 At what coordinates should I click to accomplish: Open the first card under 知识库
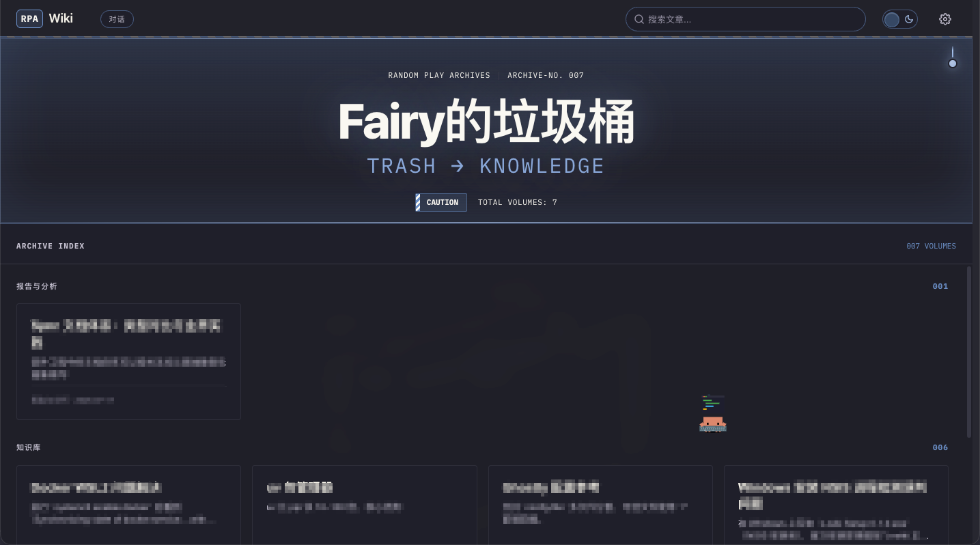pyautogui.click(x=128, y=505)
